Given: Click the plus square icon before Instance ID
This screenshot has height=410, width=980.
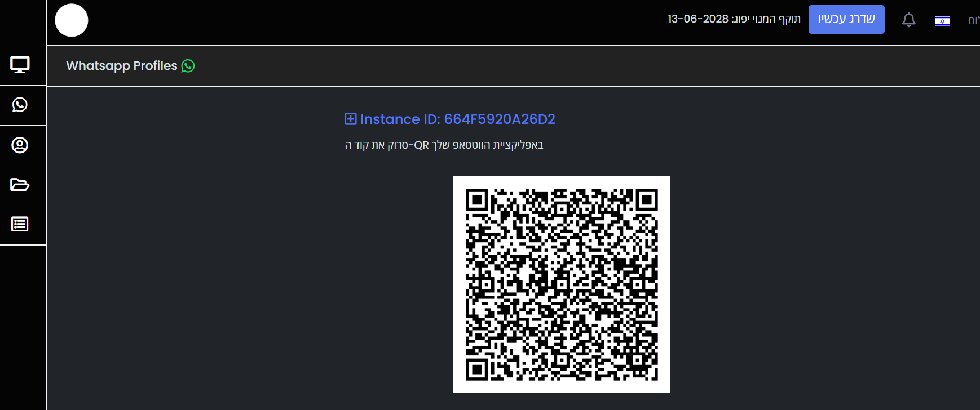Looking at the screenshot, I should [351, 119].
